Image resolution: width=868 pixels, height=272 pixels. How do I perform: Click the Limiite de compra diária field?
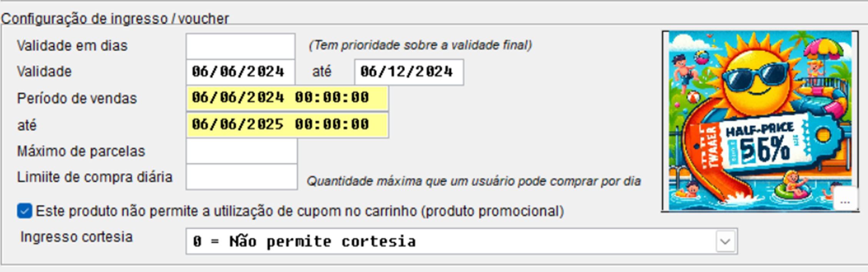point(241,177)
